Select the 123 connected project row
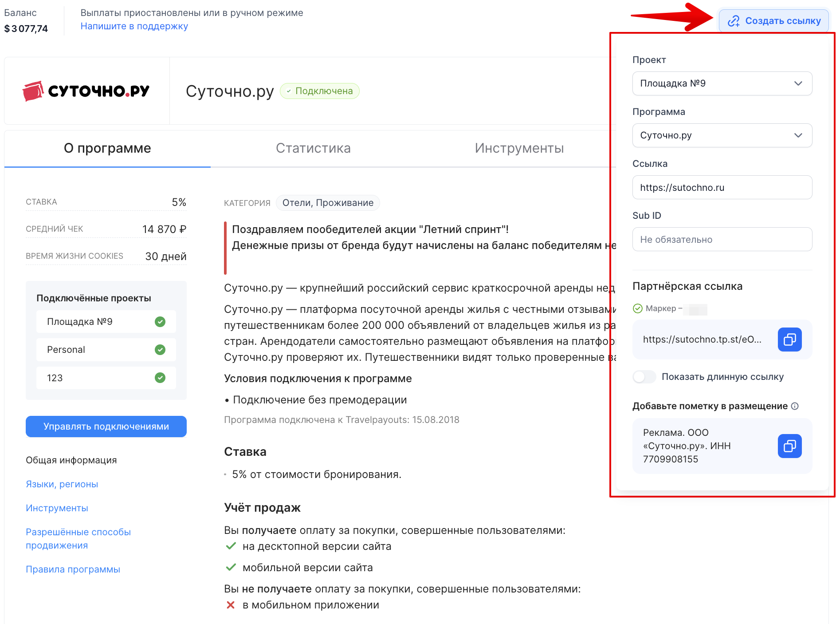The height and width of the screenshot is (624, 840). [x=106, y=378]
